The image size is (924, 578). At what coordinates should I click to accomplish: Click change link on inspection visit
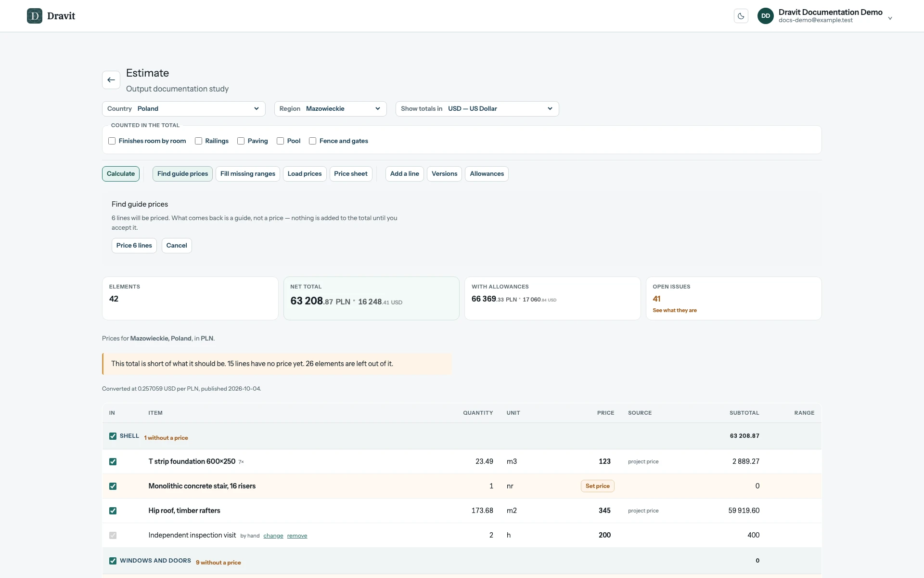click(x=273, y=536)
